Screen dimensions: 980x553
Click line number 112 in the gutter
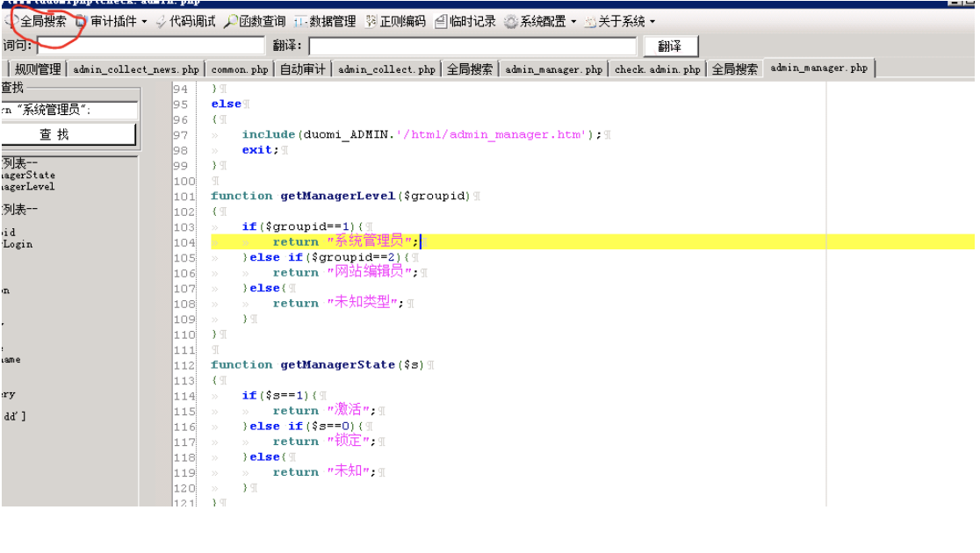pyautogui.click(x=184, y=365)
